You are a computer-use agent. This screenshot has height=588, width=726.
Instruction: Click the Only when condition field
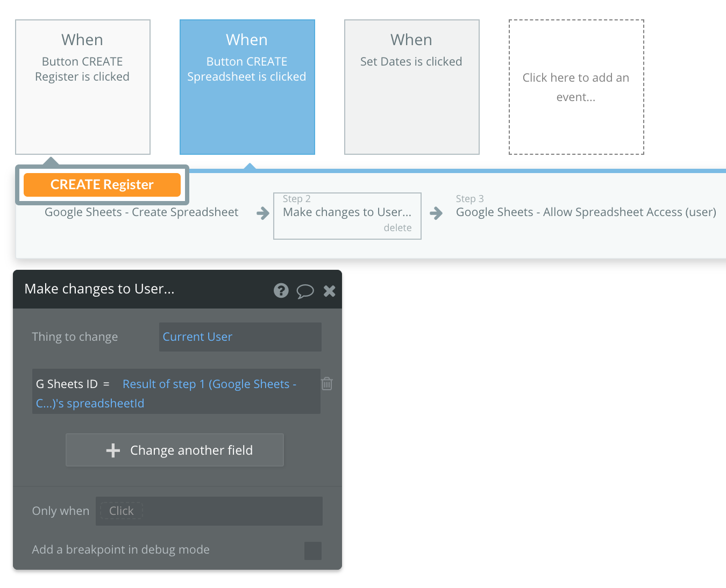(209, 511)
